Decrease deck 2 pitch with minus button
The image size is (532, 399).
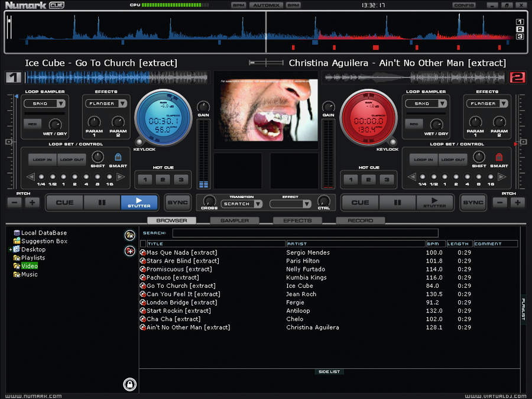pyautogui.click(x=499, y=203)
